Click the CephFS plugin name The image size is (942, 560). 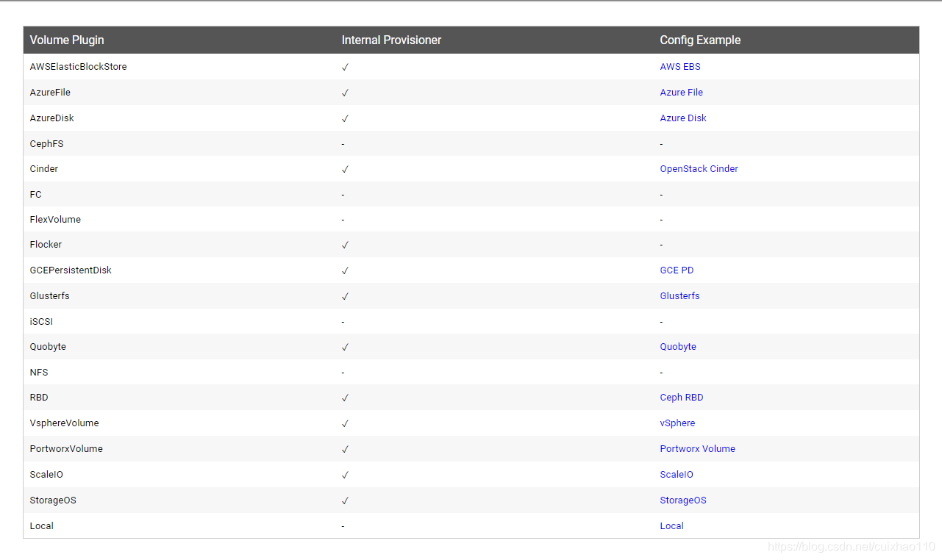(x=47, y=143)
